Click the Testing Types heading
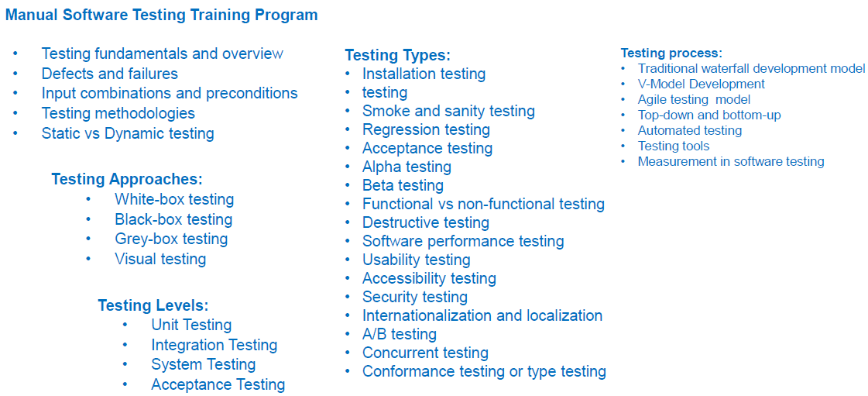The height and width of the screenshot is (396, 868). (x=396, y=55)
